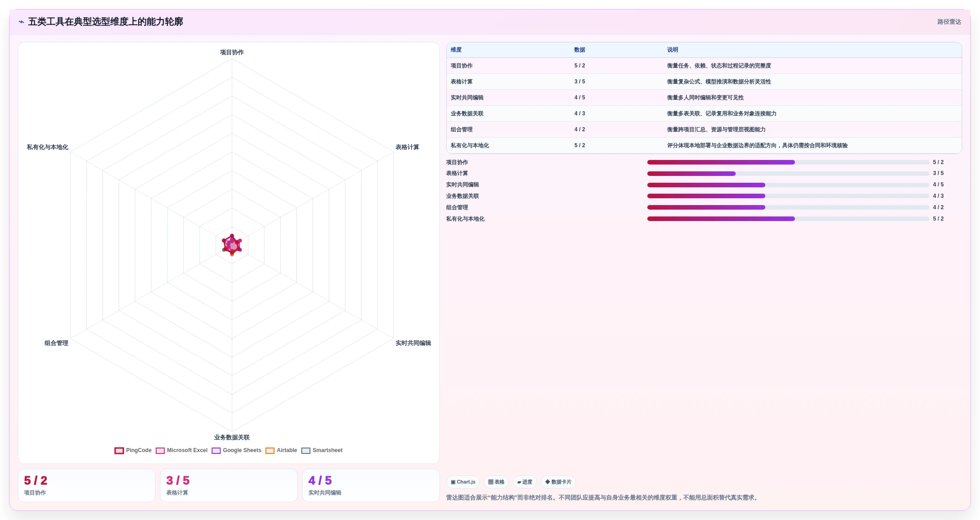Select table row cell 组合管理
Screen dimensions: 980x520
462,129
